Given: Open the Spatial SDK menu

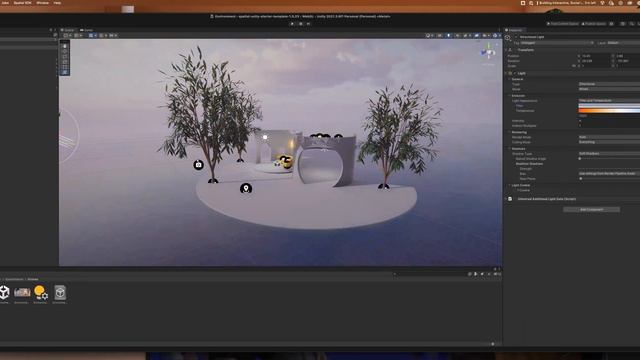Looking at the screenshot, I should coord(22,3).
